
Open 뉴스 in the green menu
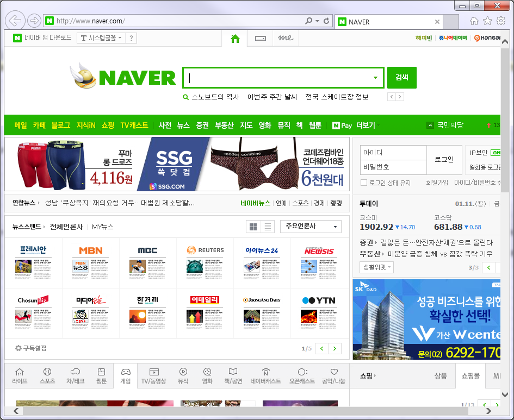pos(183,125)
